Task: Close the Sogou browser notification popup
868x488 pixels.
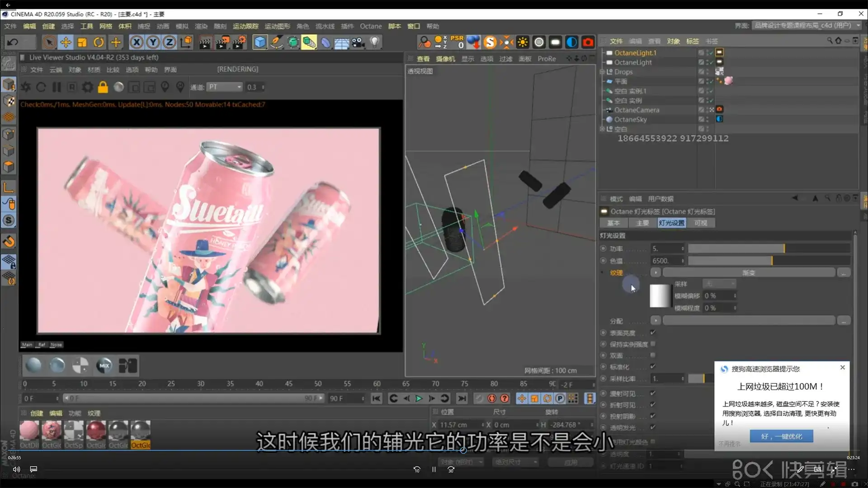Action: pyautogui.click(x=842, y=367)
